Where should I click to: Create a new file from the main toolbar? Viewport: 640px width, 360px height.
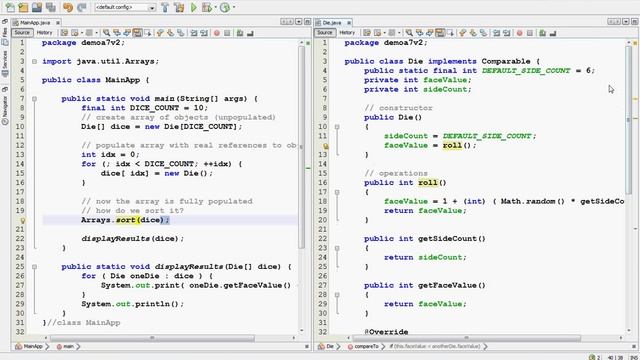[x=9, y=7]
